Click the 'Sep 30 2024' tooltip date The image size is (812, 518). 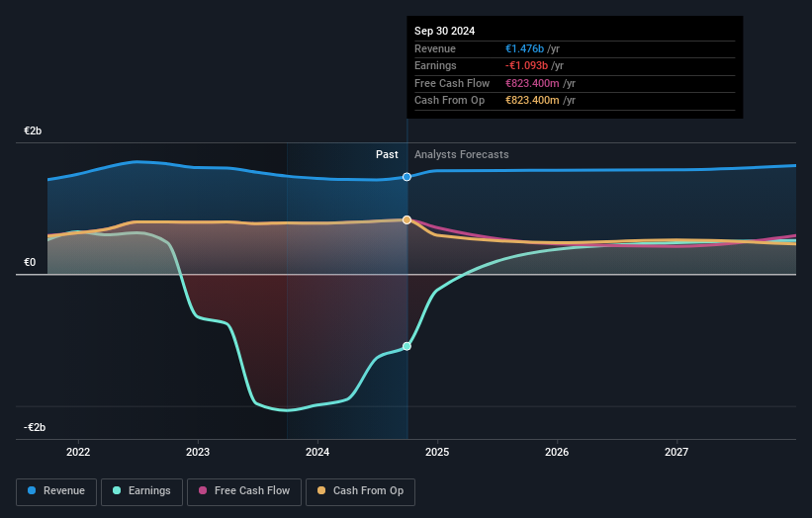click(444, 31)
